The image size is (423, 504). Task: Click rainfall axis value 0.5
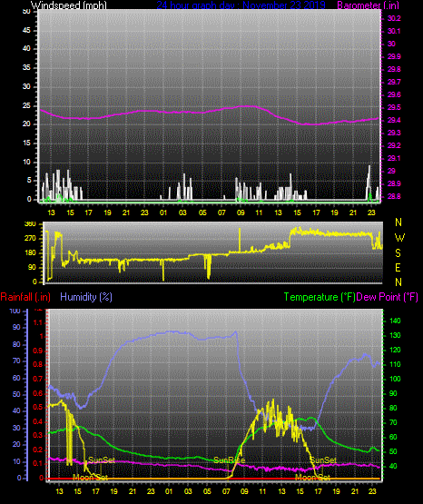(38, 407)
